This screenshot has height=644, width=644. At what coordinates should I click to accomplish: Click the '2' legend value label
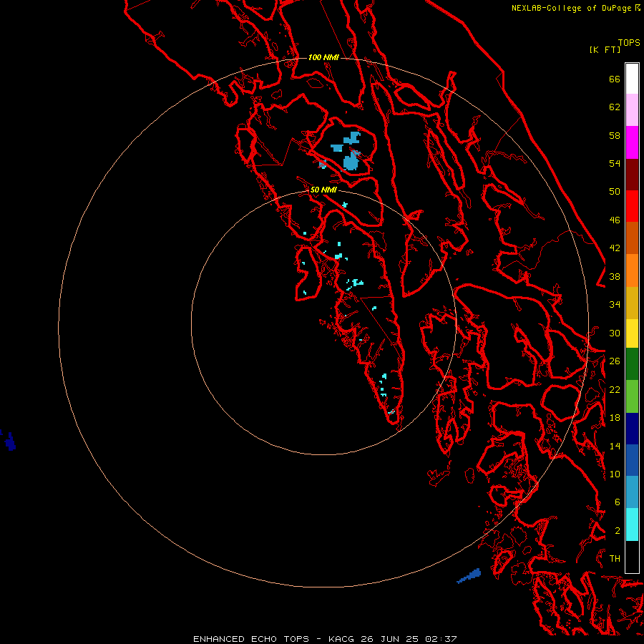[x=617, y=531]
